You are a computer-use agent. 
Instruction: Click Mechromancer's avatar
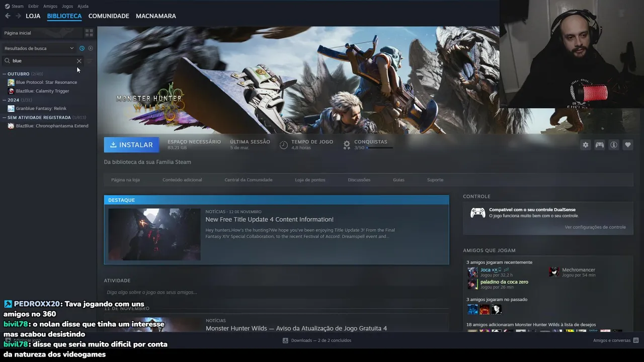tap(554, 272)
